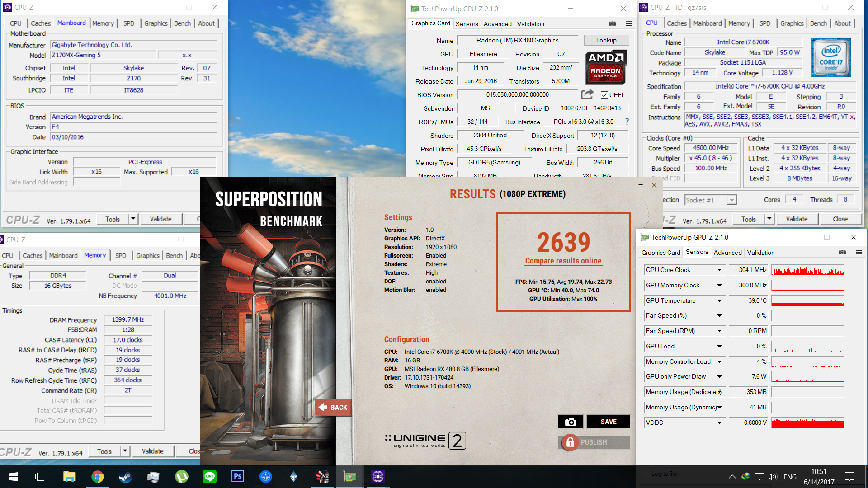Open Google Chrome from the taskbar

[x=97, y=476]
